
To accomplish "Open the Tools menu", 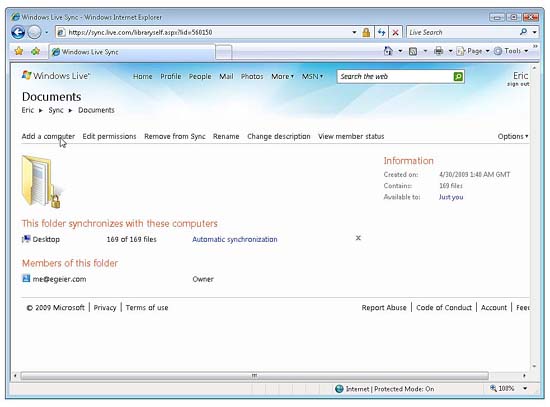I will pos(511,51).
